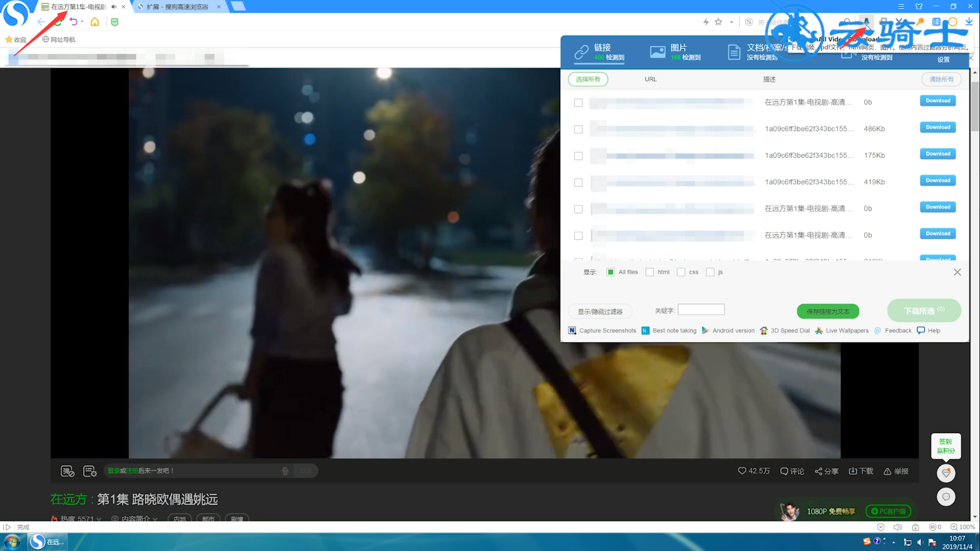Focus the Sogou search box
Viewport: 980px width, 551px height.
[798, 22]
